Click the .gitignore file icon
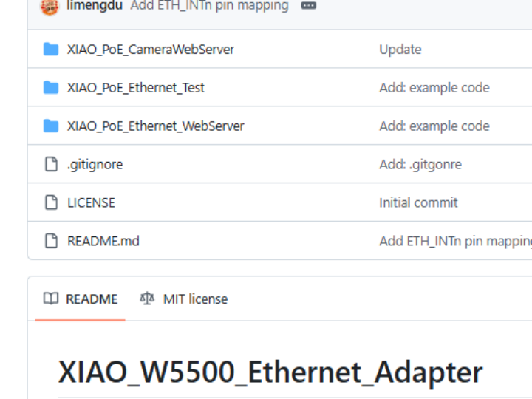 pos(51,165)
